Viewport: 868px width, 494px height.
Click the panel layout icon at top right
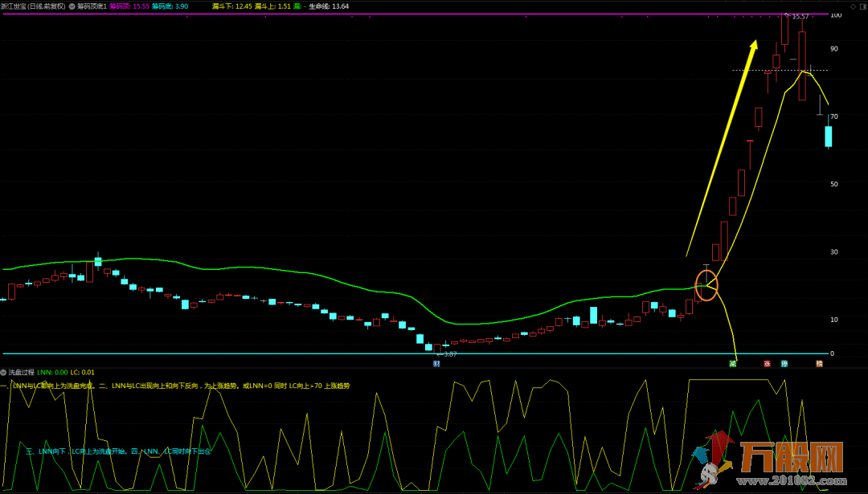[x=862, y=6]
